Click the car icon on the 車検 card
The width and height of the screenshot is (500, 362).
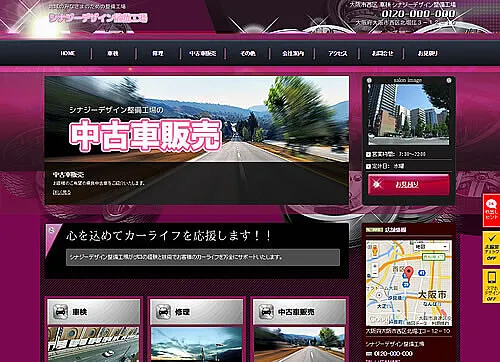(61, 312)
